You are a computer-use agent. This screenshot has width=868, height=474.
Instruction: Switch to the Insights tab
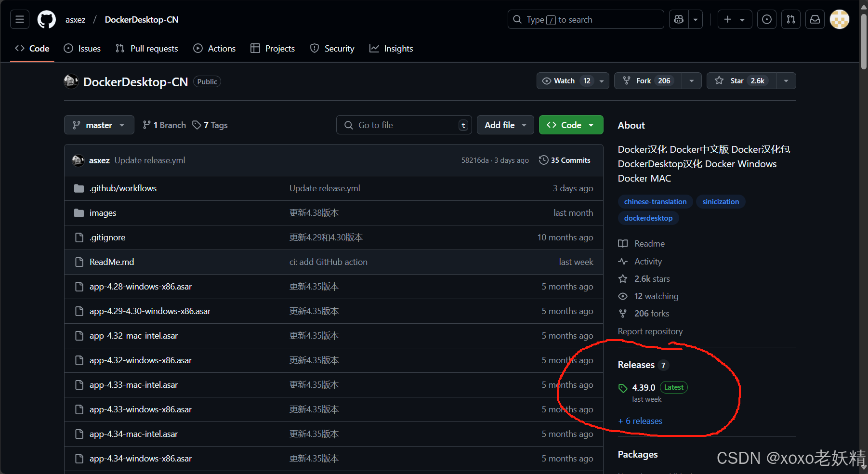(391, 49)
